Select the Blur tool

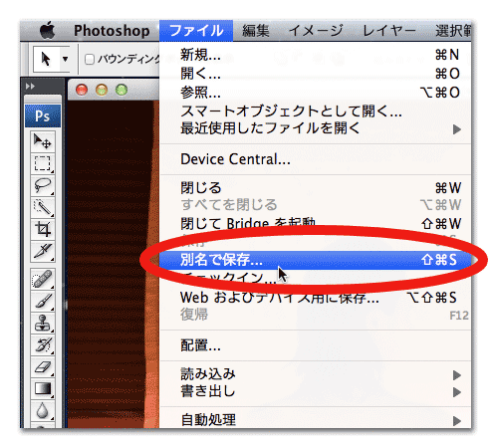point(43,411)
